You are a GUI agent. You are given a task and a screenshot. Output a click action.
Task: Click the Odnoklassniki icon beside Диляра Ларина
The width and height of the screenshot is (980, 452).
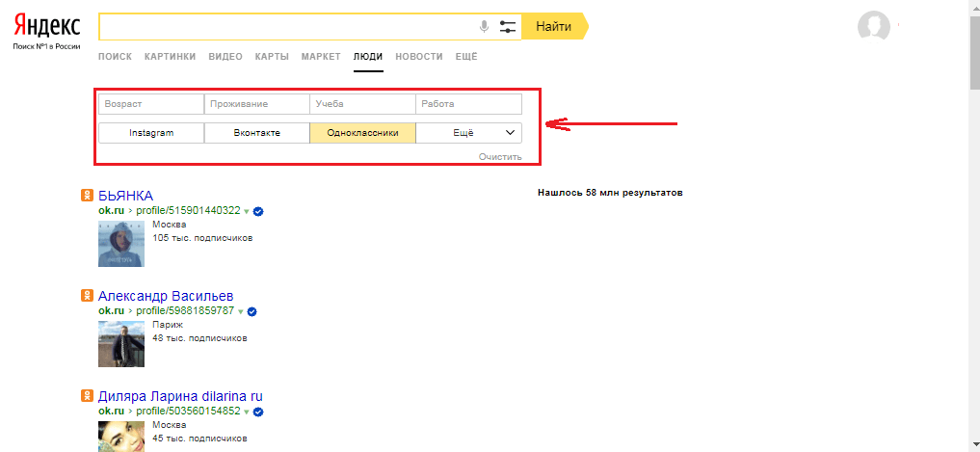point(87,396)
